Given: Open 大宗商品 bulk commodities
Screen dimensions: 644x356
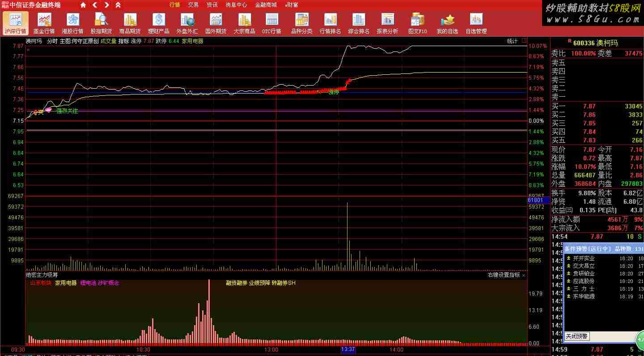Looking at the screenshot, I should [245, 23].
